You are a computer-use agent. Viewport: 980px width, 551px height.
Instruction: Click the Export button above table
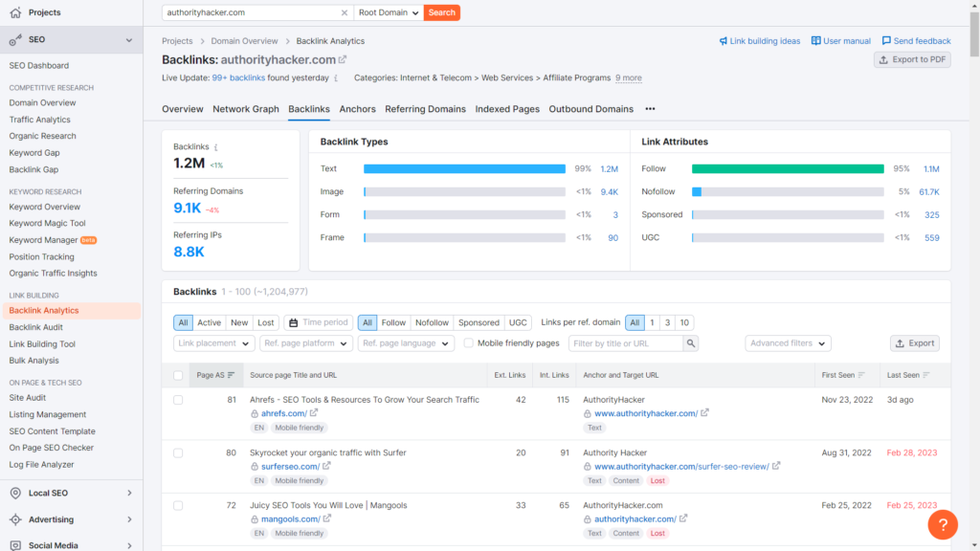914,343
